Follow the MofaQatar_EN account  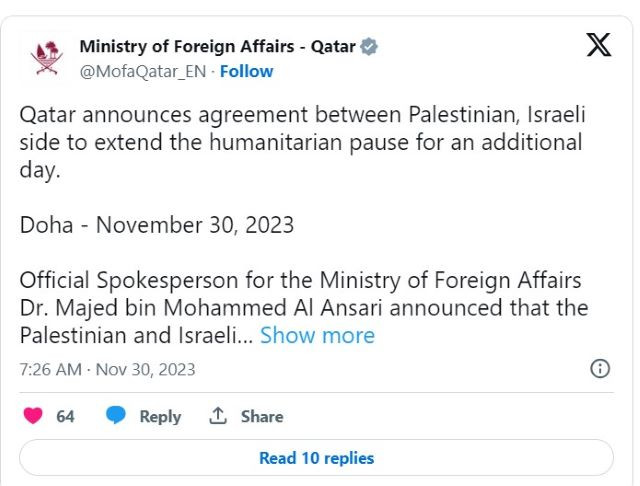246,71
